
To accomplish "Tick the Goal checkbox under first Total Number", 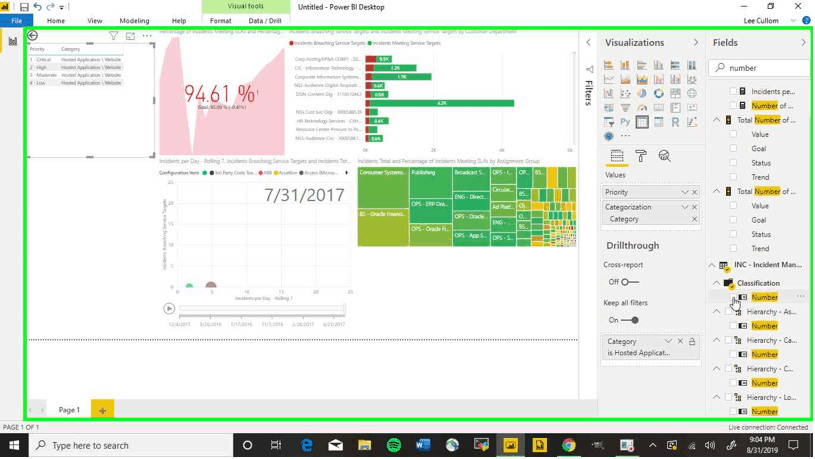I will coord(733,149).
